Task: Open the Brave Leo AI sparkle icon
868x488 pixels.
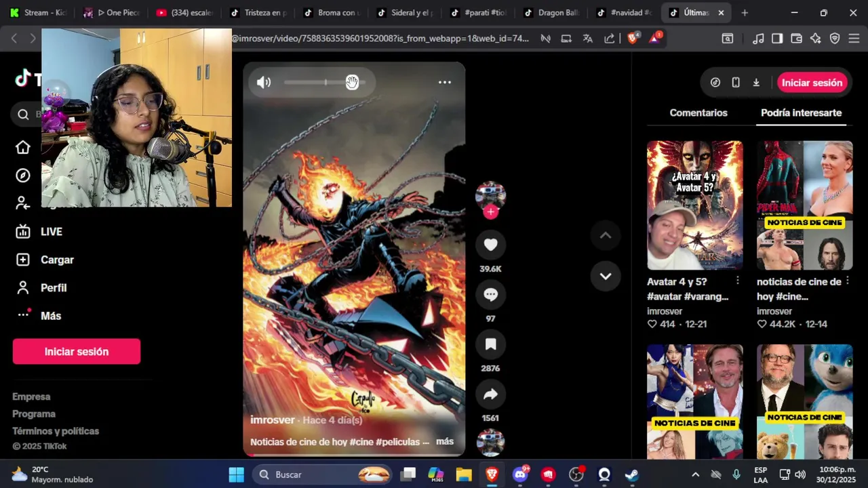Action: click(816, 39)
